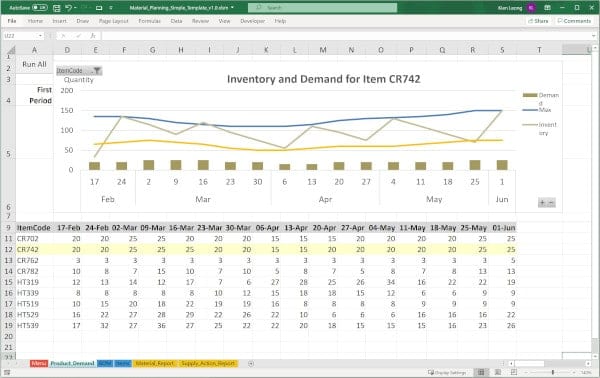This screenshot has width=600, height=378.
Task: Open the Undo history dropdown arrow
Action: 75,8
